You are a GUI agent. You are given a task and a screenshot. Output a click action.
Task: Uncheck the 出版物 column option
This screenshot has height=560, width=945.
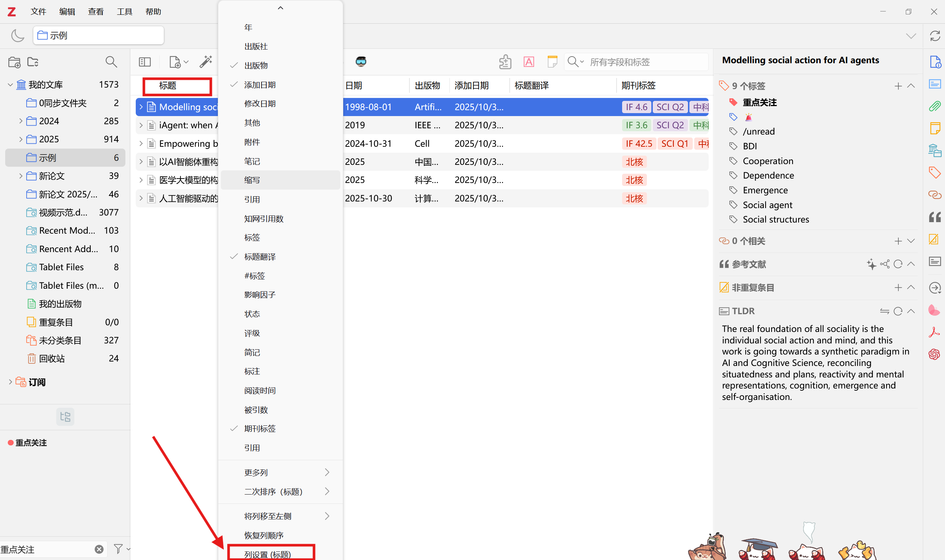point(256,65)
